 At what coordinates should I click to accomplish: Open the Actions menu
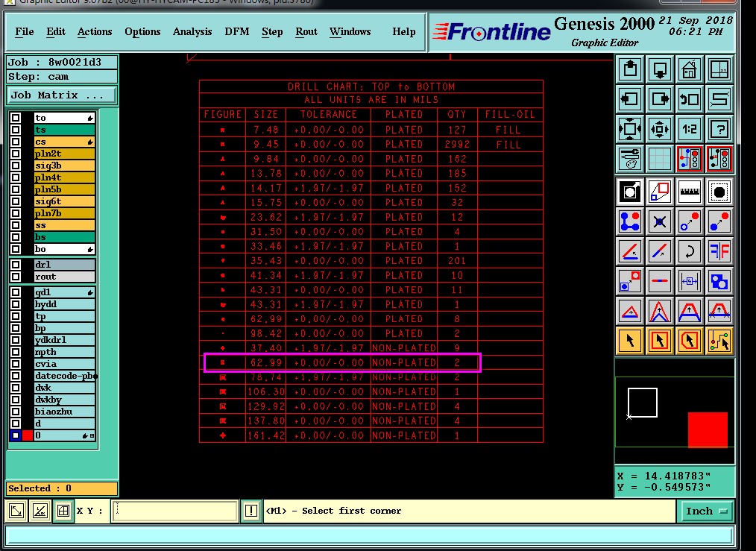[x=95, y=32]
